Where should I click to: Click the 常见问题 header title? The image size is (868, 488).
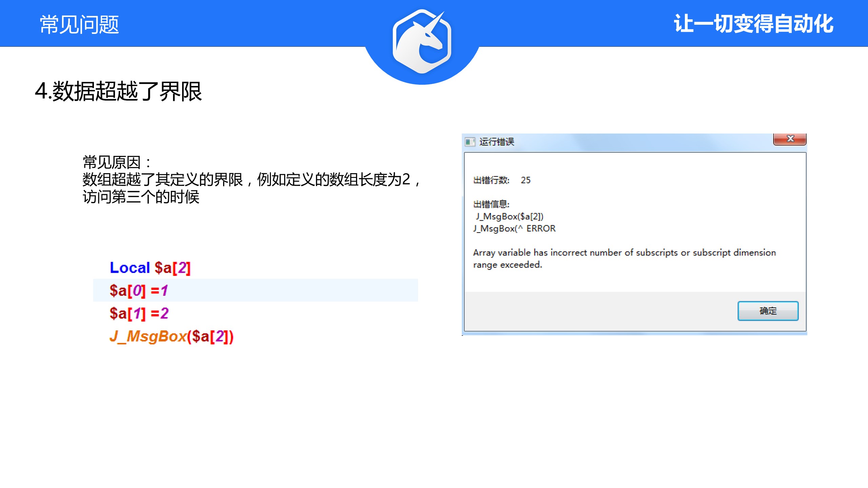pyautogui.click(x=79, y=24)
